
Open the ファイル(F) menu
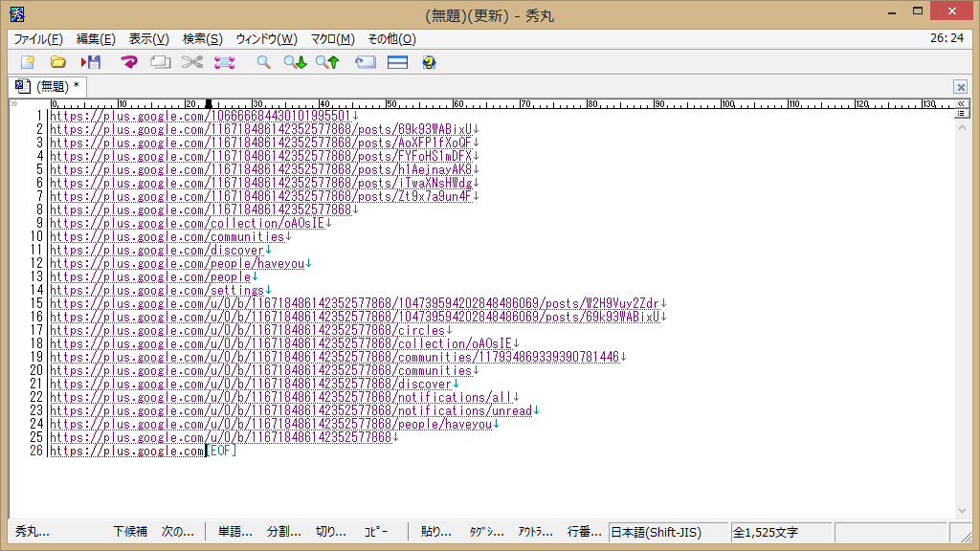point(38,39)
